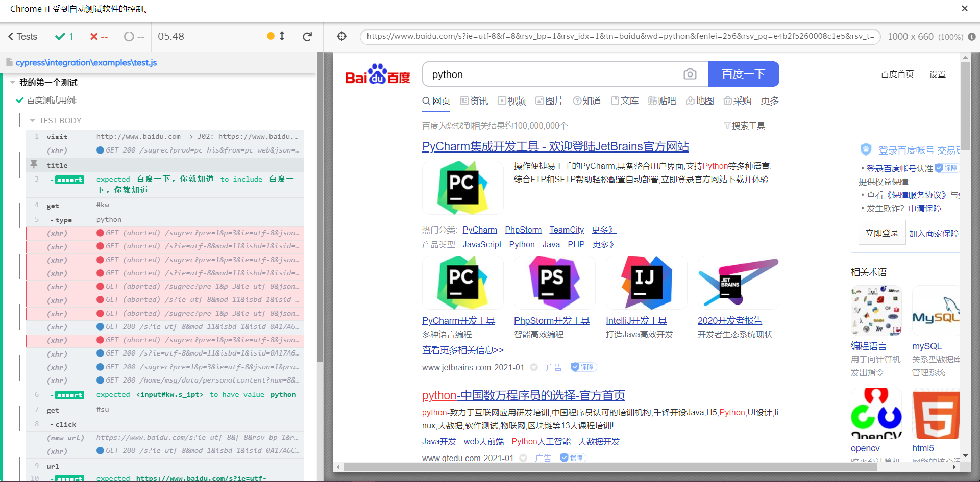Open image search via the camera icon

(x=690, y=74)
